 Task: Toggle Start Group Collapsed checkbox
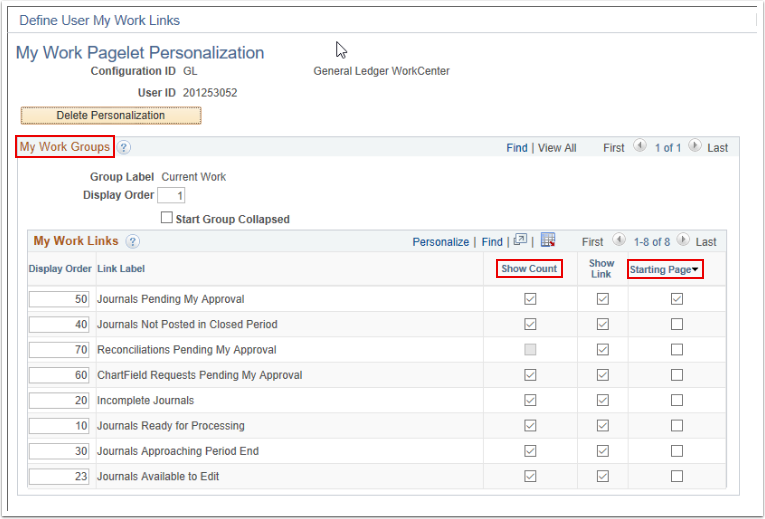coord(167,218)
